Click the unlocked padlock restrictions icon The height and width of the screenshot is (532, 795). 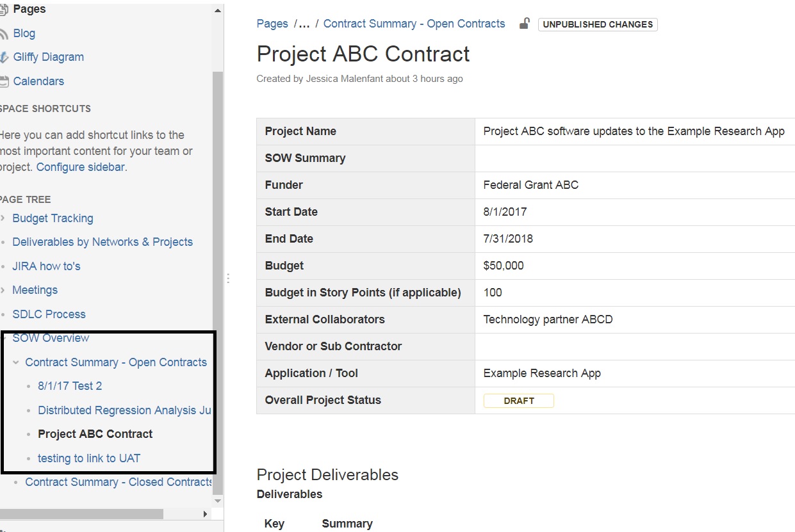523,22
